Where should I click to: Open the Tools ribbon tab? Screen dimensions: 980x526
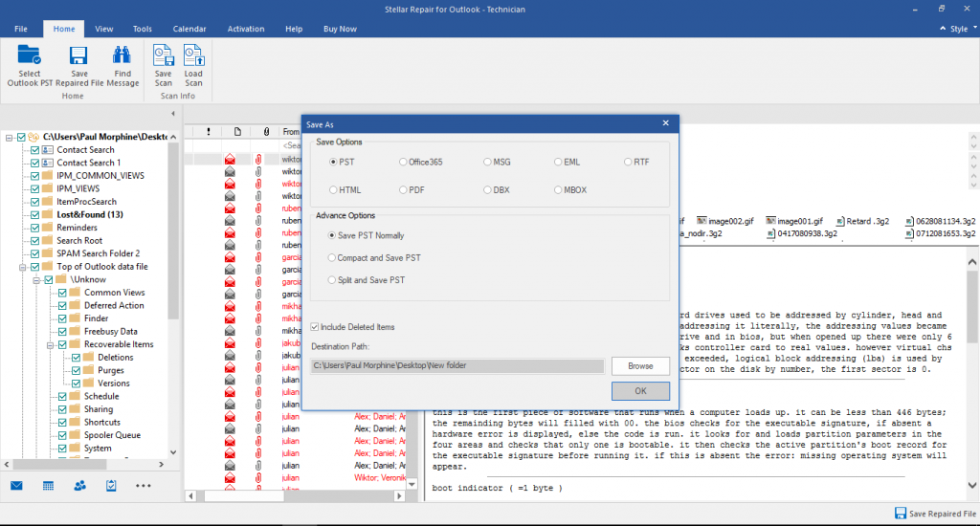coord(143,30)
